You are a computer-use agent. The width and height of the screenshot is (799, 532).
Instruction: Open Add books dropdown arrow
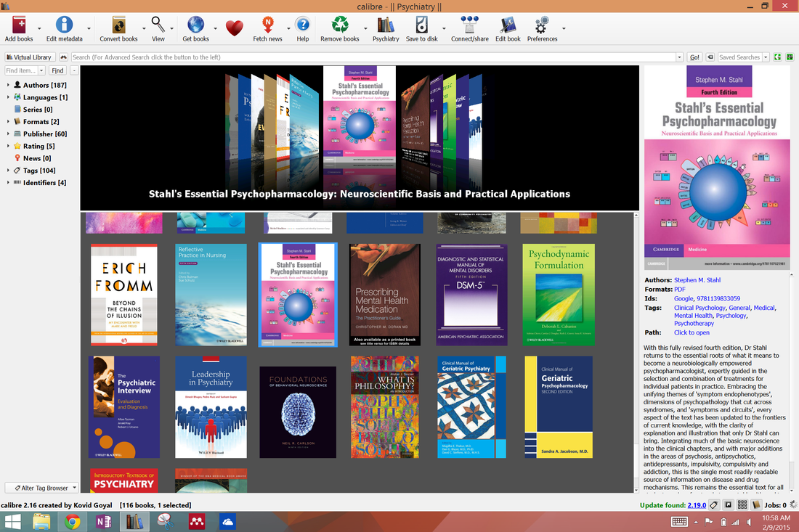38,28
